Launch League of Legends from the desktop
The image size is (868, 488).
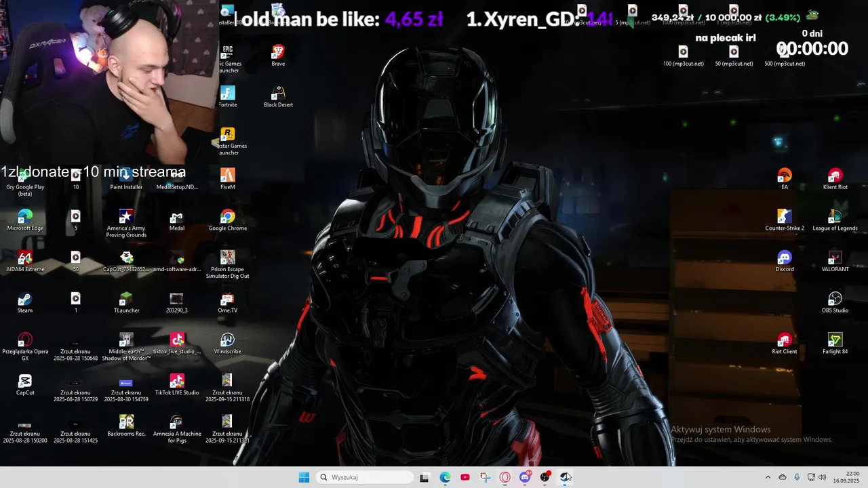click(835, 220)
